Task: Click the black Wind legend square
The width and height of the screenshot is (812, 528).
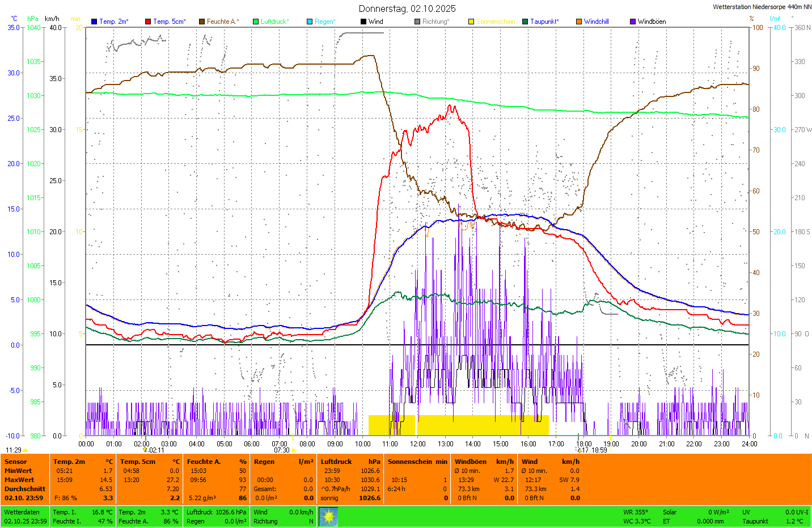Action: 363,22
